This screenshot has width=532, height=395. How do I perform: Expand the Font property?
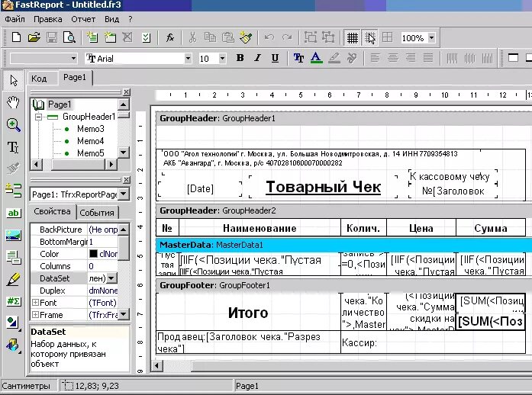pyautogui.click(x=35, y=303)
